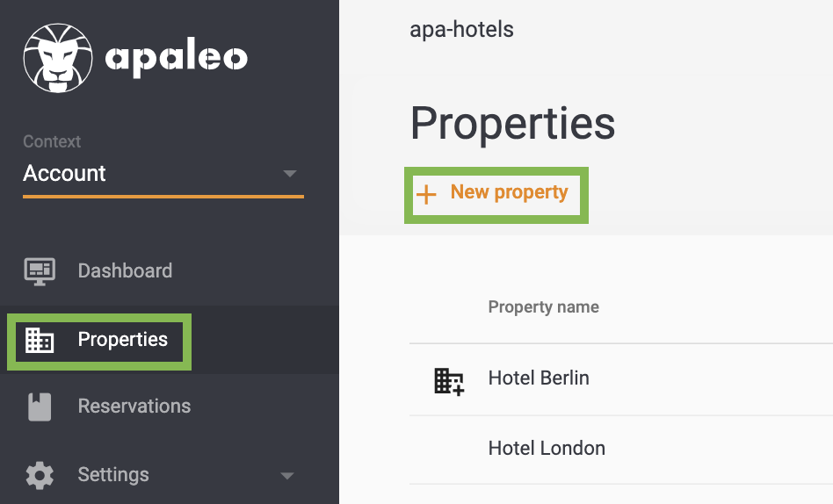Click the Dashboard monitor icon
Image resolution: width=833 pixels, height=504 pixels.
coord(40,271)
